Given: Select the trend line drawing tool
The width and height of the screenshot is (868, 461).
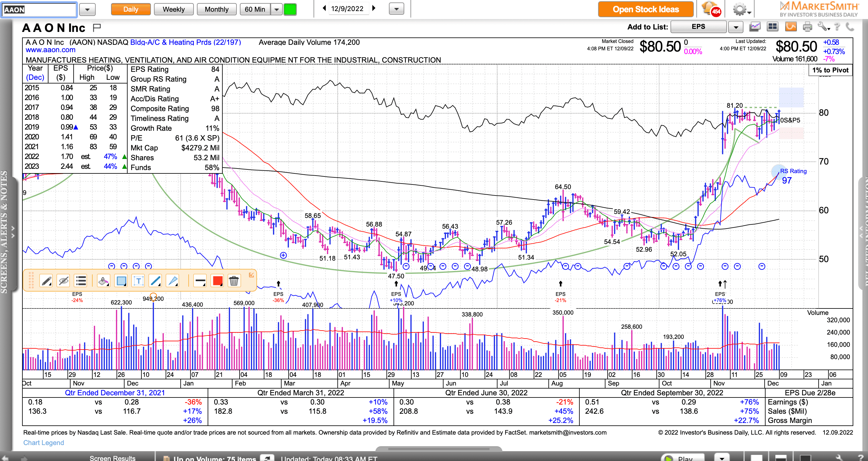Looking at the screenshot, I should (x=155, y=281).
